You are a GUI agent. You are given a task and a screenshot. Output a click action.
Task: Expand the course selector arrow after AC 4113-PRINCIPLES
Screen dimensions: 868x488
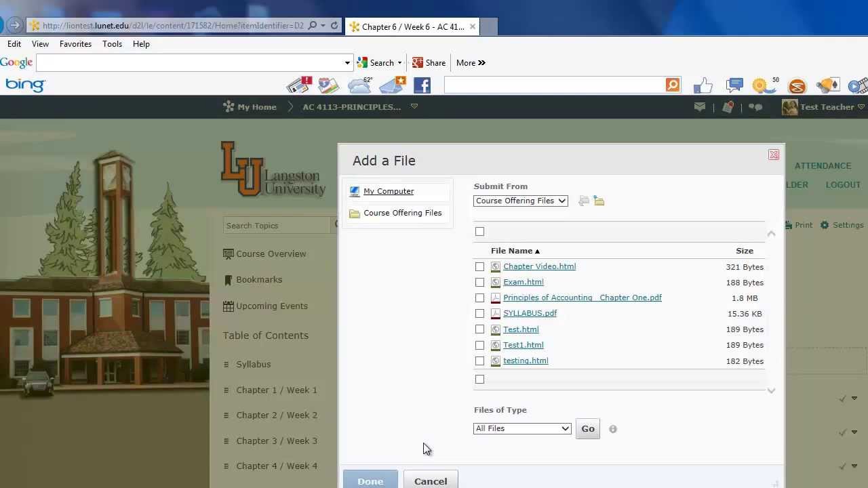click(x=414, y=106)
